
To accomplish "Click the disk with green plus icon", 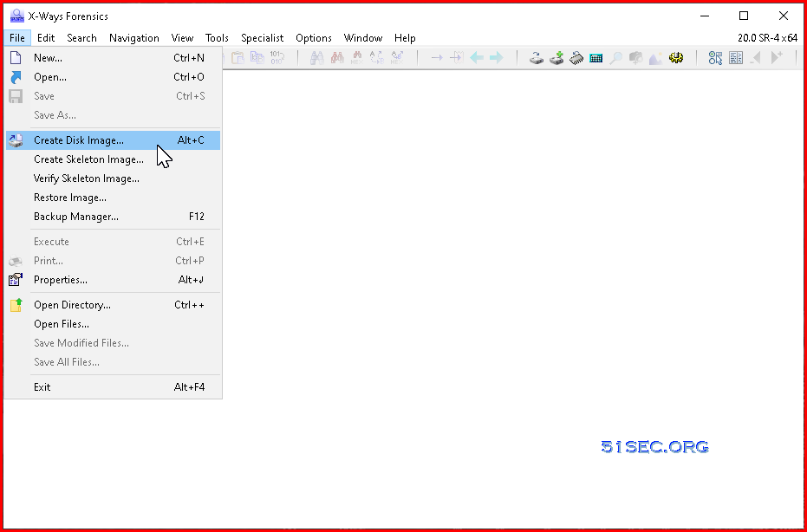I will click(556, 58).
